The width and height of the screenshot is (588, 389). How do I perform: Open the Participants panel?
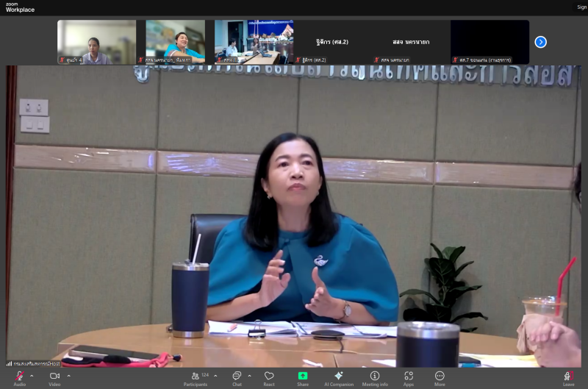click(x=196, y=376)
